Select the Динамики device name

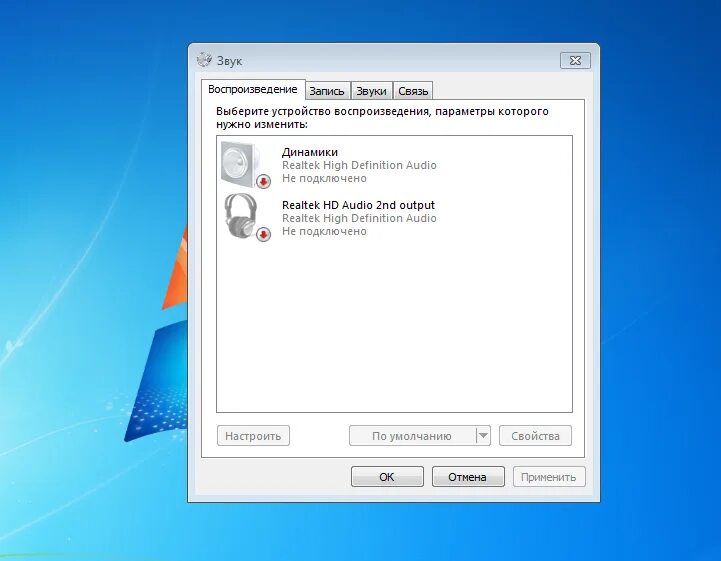click(x=310, y=152)
